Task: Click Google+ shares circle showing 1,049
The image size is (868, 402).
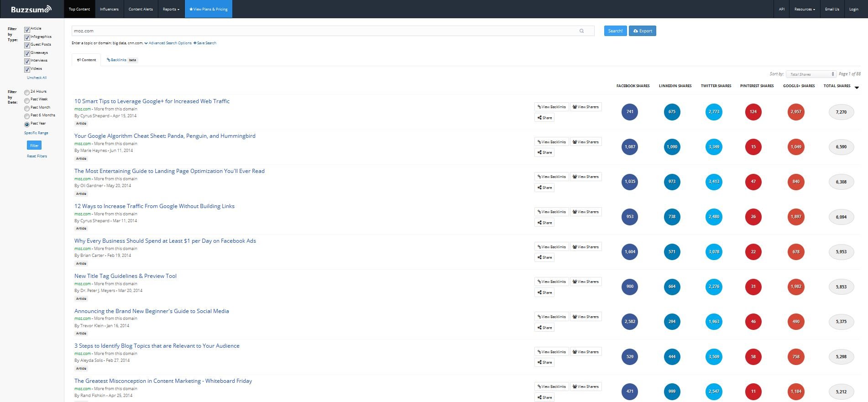Action: pyautogui.click(x=796, y=147)
